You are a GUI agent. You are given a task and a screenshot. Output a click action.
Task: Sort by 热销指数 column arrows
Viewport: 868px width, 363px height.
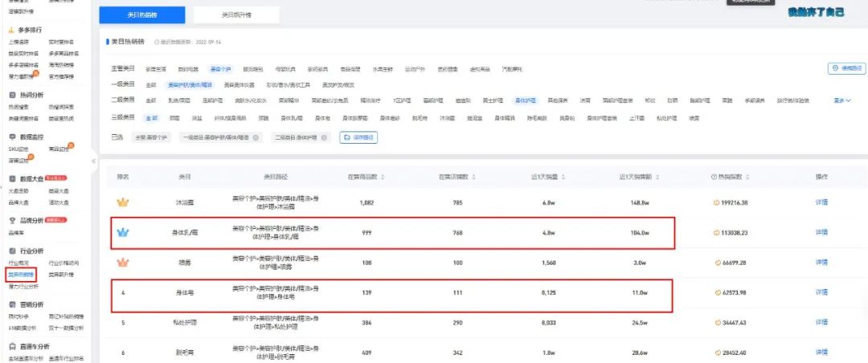(747, 177)
